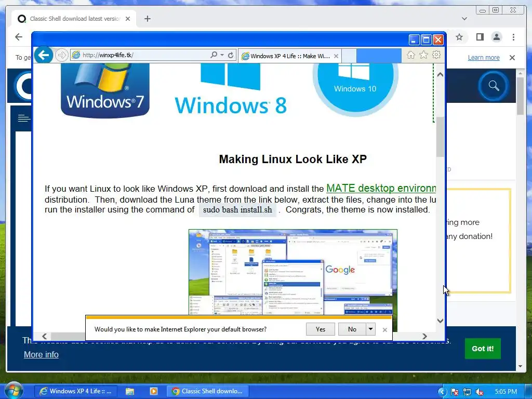Screen dimensions: 532x399
Task: Click Chrome page scrollbar down arrow
Action: (520, 366)
